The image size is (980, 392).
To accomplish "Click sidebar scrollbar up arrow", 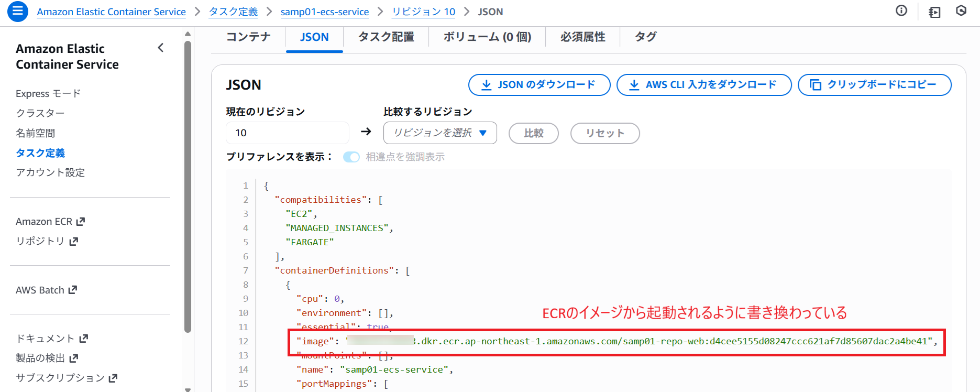I will [188, 34].
